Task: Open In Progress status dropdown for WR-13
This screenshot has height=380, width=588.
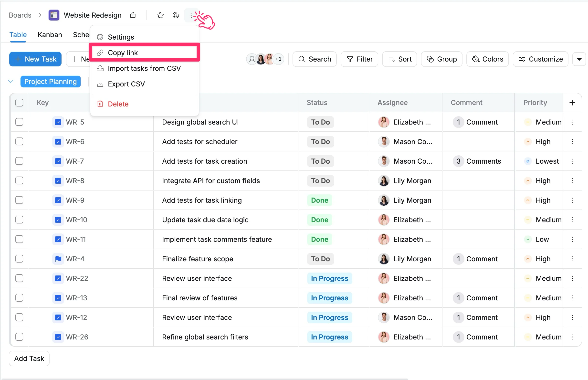Action: [x=329, y=298]
